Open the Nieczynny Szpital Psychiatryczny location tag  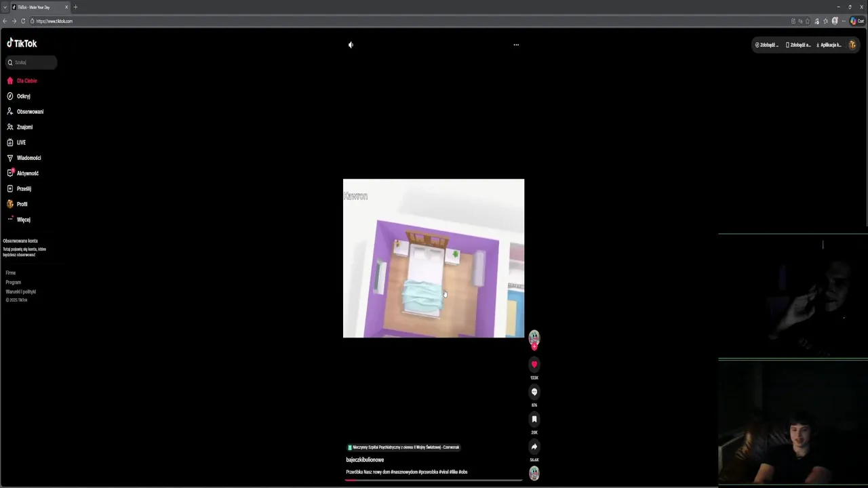point(403,447)
